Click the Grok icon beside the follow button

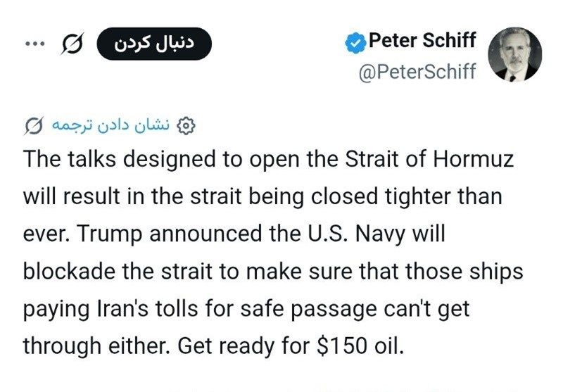point(72,44)
